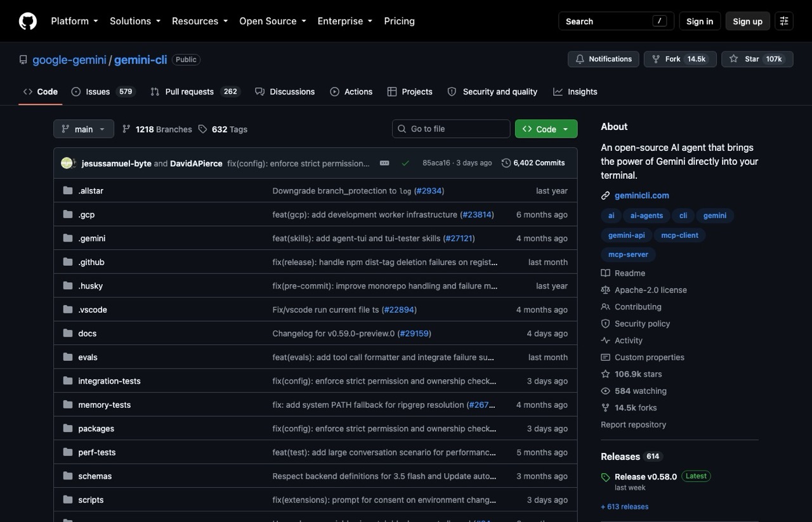The image size is (812, 522).
Task: Switch to the Issues tab
Action: pos(103,92)
